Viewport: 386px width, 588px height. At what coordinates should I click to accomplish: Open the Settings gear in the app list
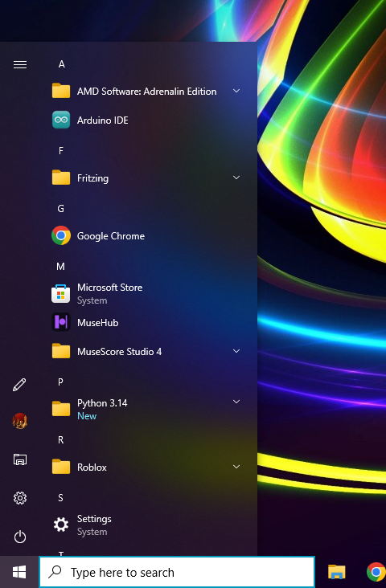(61, 525)
